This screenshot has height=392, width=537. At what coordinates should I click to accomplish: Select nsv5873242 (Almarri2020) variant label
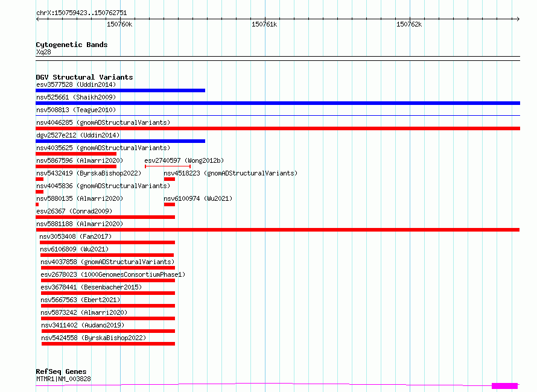(x=84, y=312)
